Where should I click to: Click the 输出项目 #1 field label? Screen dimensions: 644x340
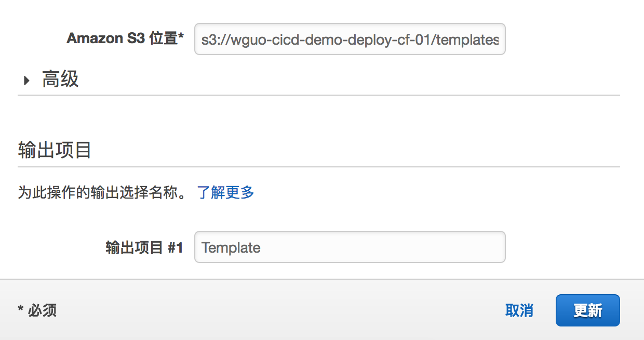144,248
